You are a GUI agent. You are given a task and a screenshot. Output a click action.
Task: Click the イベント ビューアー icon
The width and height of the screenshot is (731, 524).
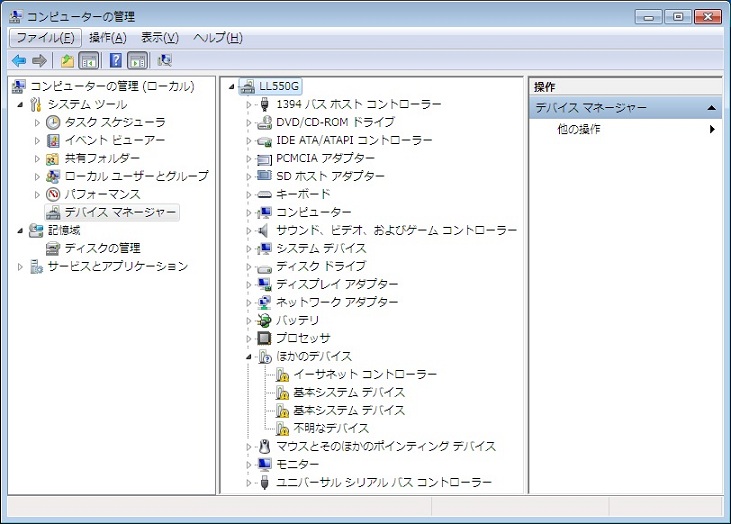click(x=53, y=141)
